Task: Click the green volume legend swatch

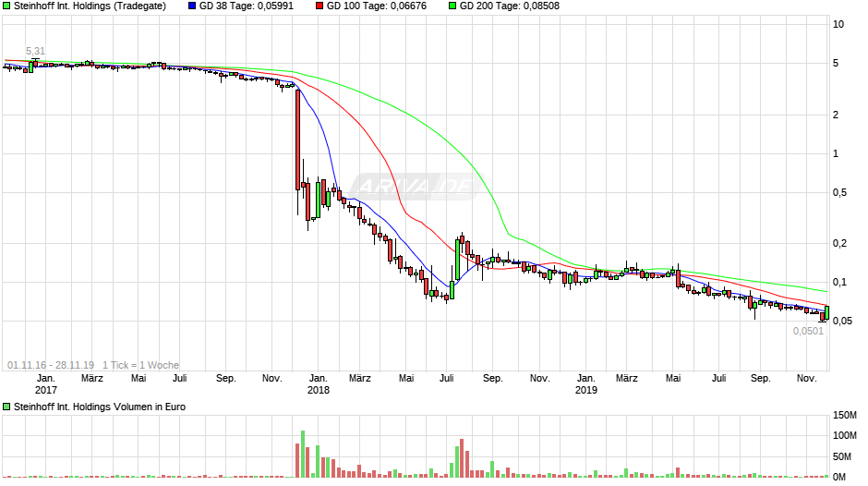Action: (6, 407)
